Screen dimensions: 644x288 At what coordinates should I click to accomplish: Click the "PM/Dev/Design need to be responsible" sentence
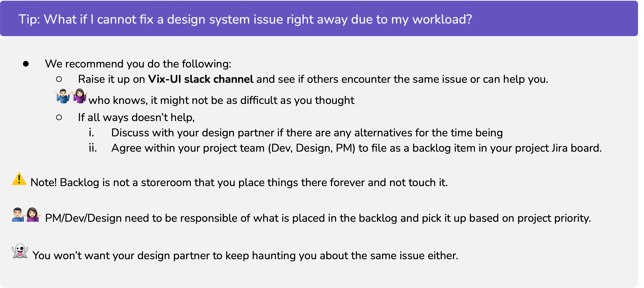coord(318,218)
